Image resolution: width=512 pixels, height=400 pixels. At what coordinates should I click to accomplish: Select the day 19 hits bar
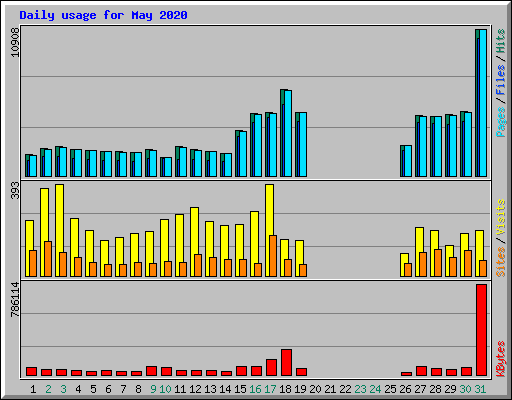tap(301, 144)
